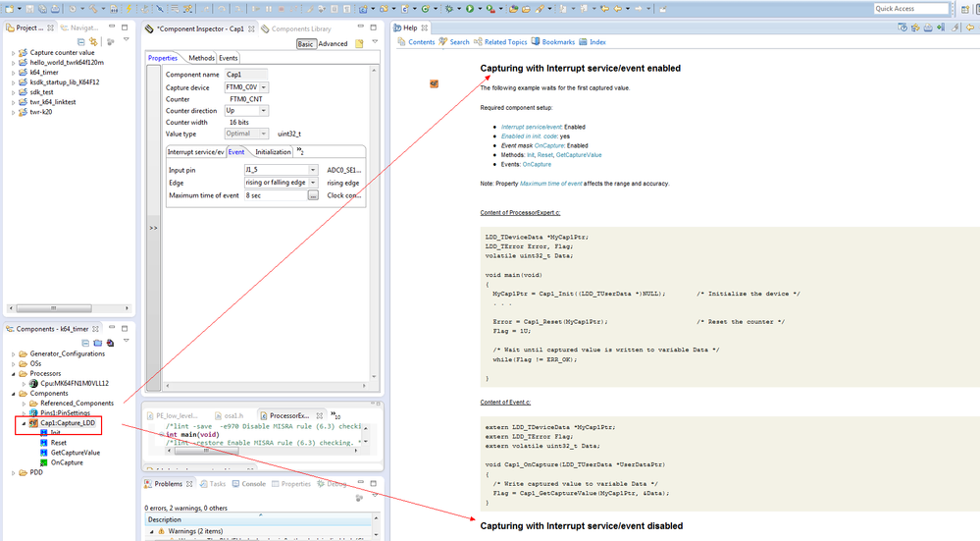
Task: Click the Component name field containing Cap1
Action: pos(245,75)
